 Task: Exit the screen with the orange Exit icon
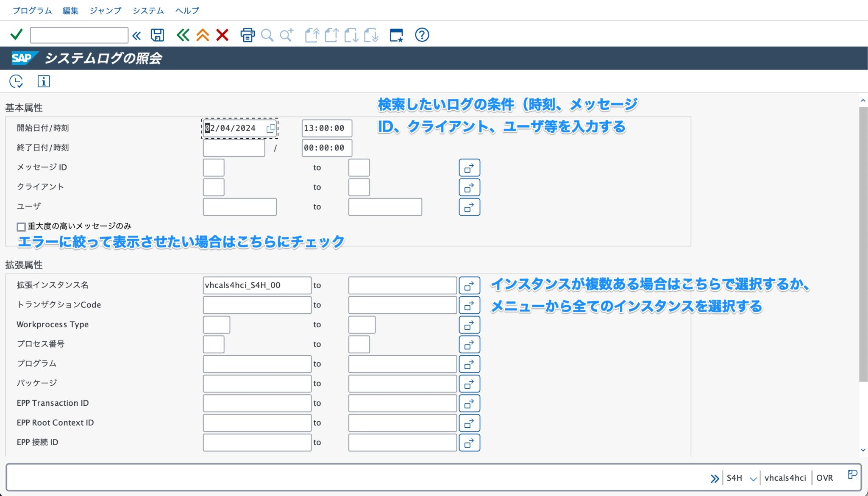click(203, 35)
